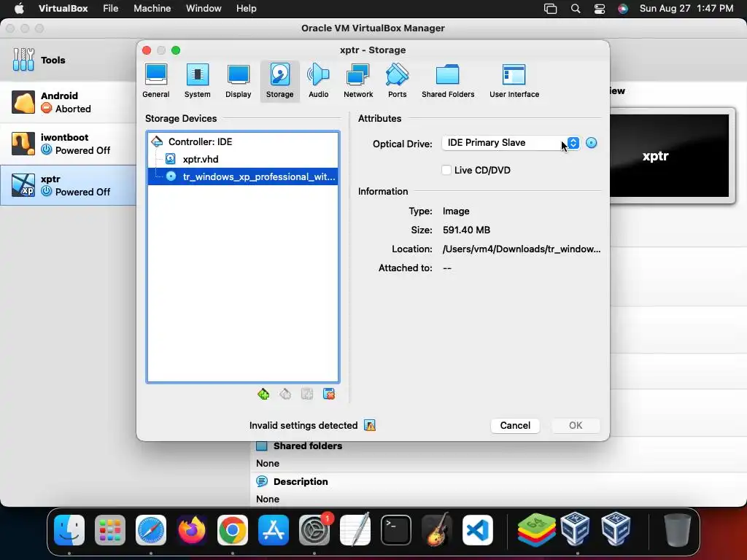This screenshot has width=747, height=560.
Task: Open the Optical Drive IDE Primary Slave dropdown
Action: point(511,143)
